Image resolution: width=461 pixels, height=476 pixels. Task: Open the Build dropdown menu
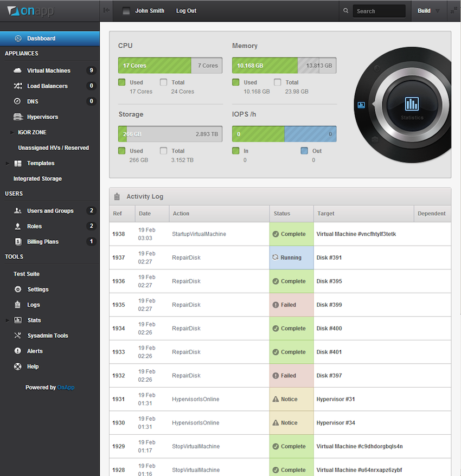429,11
